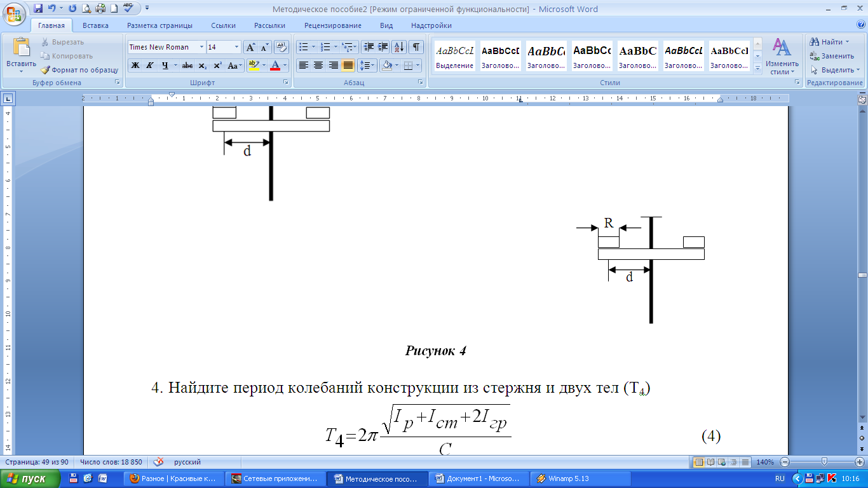
Task: Click the пуск Start button
Action: click(31, 478)
